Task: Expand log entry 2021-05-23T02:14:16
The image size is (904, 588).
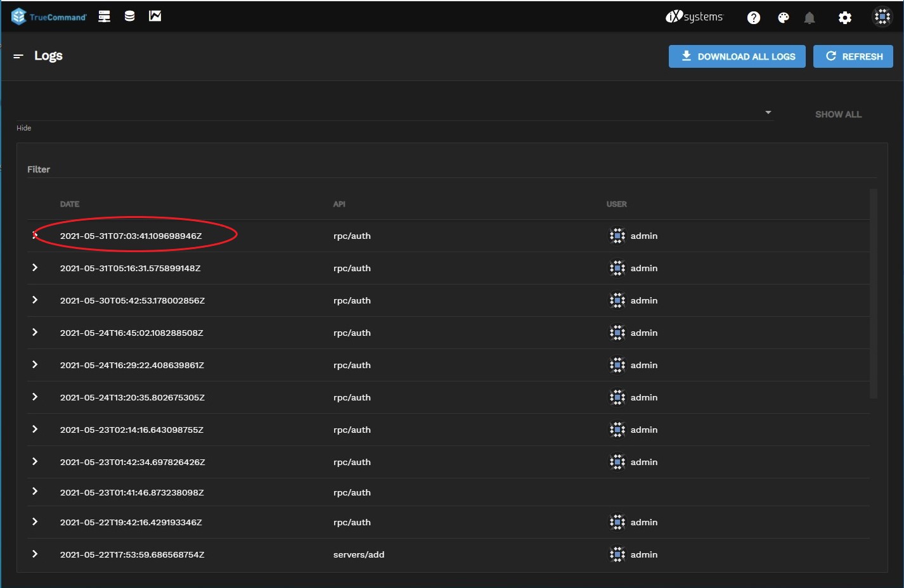Action: click(x=35, y=429)
